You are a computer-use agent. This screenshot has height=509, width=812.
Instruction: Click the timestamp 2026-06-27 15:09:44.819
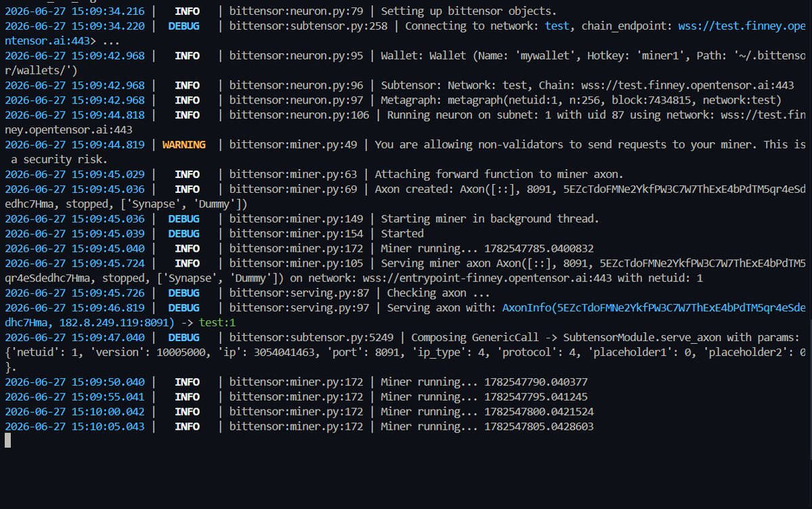[74, 144]
